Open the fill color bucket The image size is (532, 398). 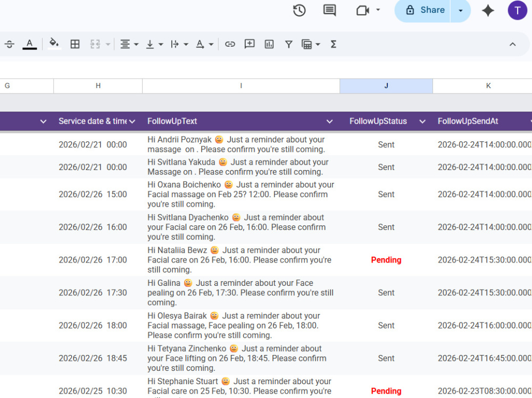coord(54,44)
